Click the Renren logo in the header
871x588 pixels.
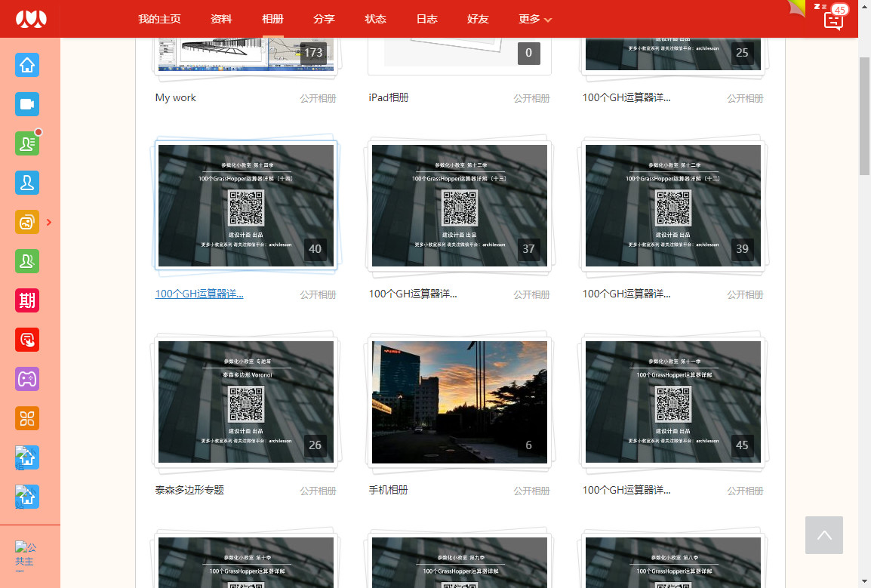30,19
